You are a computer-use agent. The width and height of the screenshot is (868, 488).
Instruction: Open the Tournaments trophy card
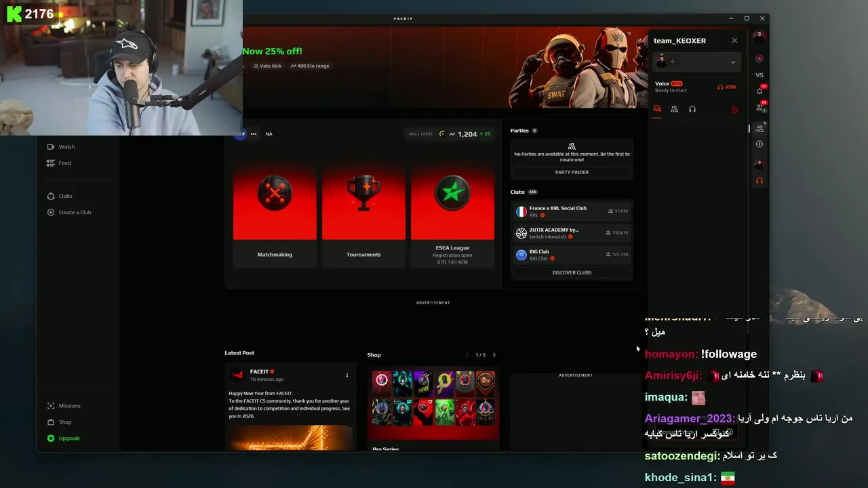363,216
